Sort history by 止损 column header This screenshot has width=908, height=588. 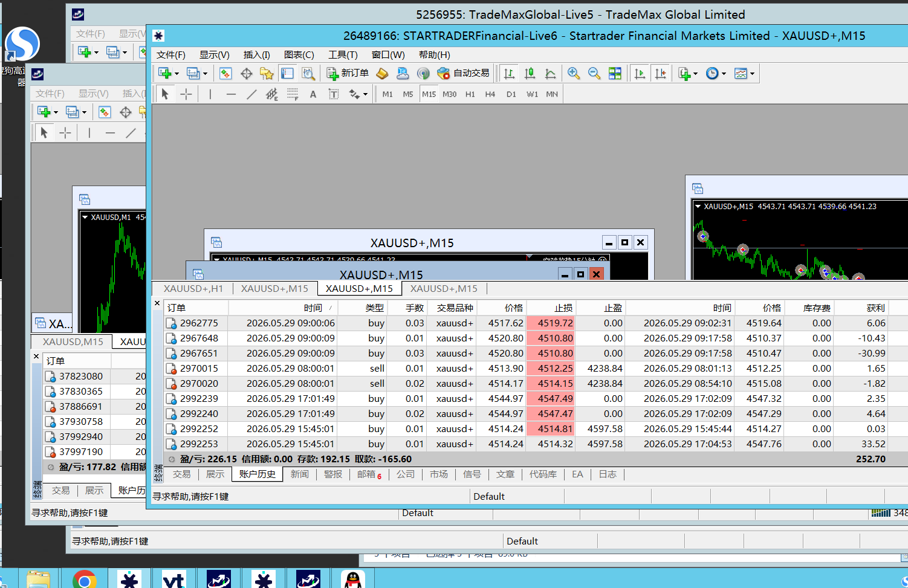551,308
